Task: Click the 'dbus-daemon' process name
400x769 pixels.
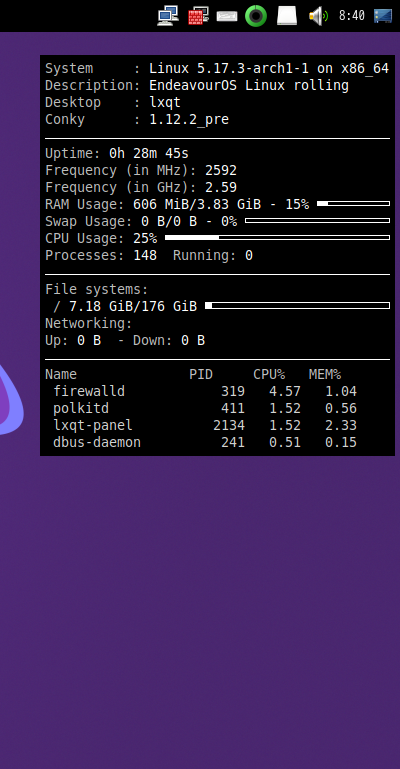Action: pyautogui.click(x=97, y=443)
